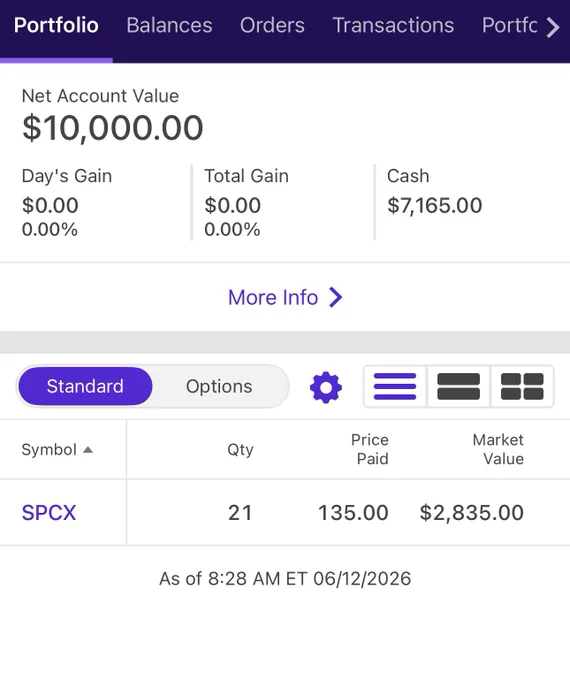Click the Symbol sort arrow
The image size is (570, 680).
[x=88, y=450]
